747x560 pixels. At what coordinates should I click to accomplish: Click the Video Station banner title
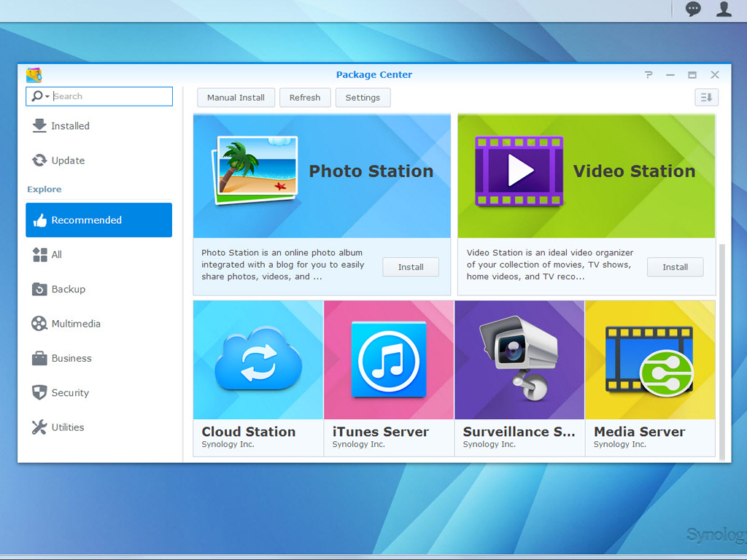point(634,171)
